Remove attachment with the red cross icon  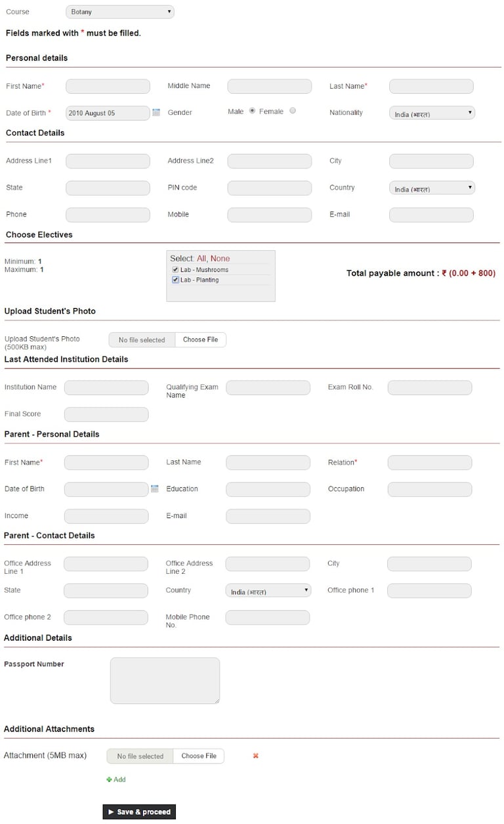tap(255, 756)
